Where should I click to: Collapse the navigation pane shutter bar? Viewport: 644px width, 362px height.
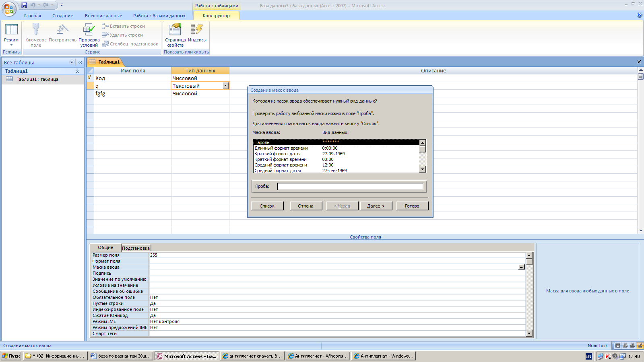(80, 62)
